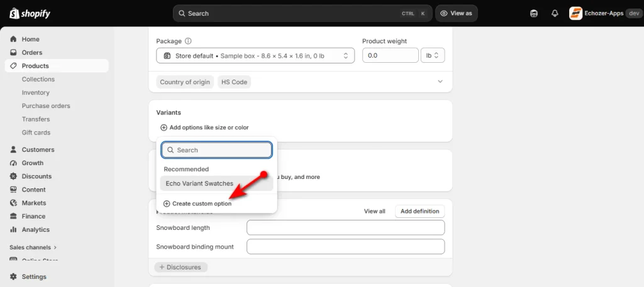
Task: Click the View all metafields link
Action: pos(375,211)
